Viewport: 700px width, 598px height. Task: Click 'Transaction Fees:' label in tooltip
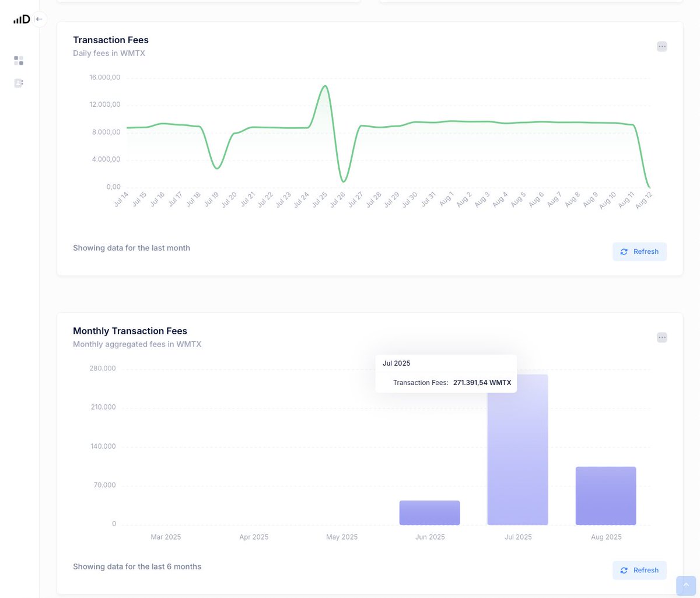421,383
